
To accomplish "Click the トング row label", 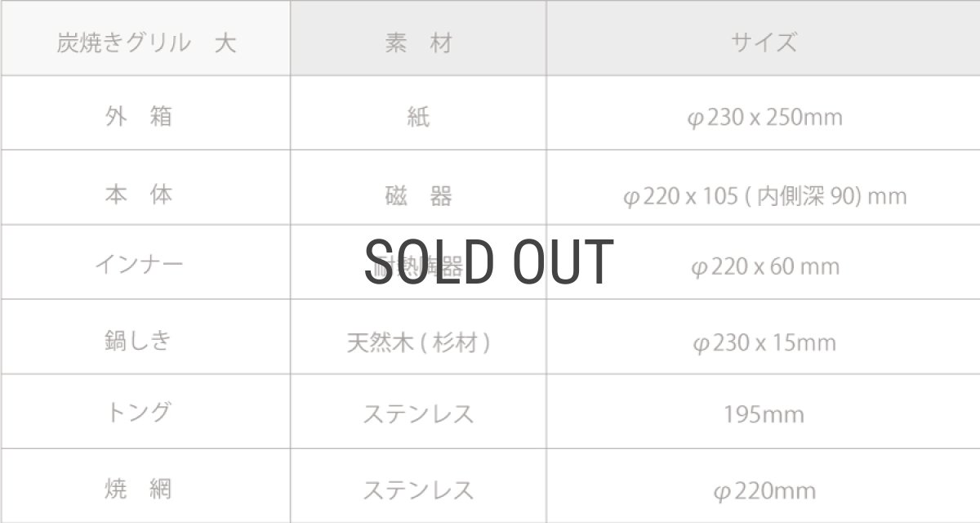I will pyautogui.click(x=139, y=412).
